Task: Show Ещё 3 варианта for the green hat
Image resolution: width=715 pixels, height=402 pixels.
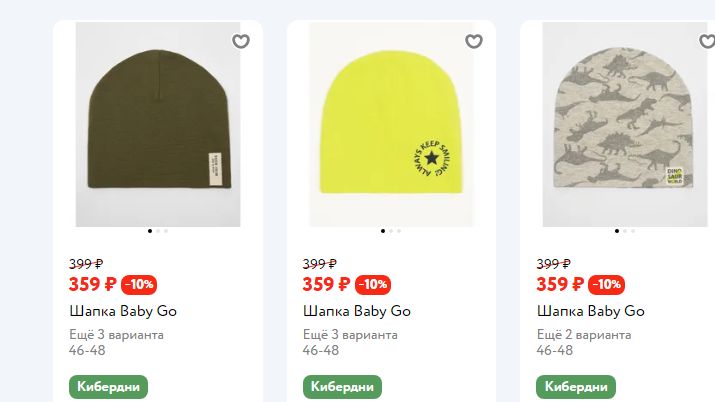Action: 116,335
